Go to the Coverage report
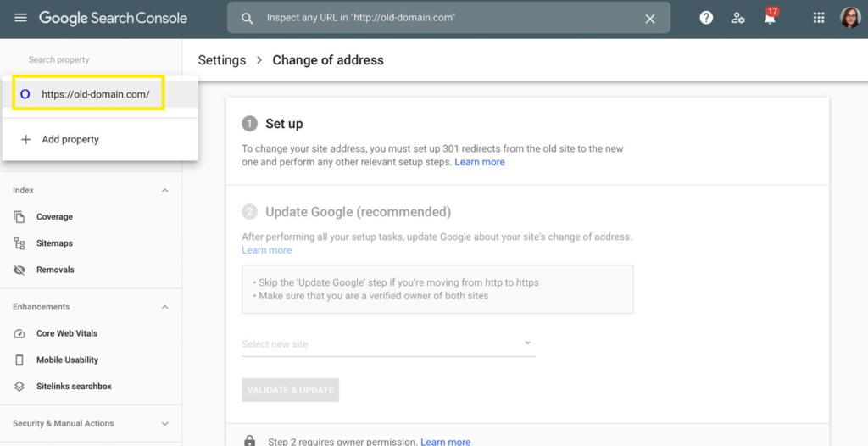868x446 pixels. (x=54, y=217)
